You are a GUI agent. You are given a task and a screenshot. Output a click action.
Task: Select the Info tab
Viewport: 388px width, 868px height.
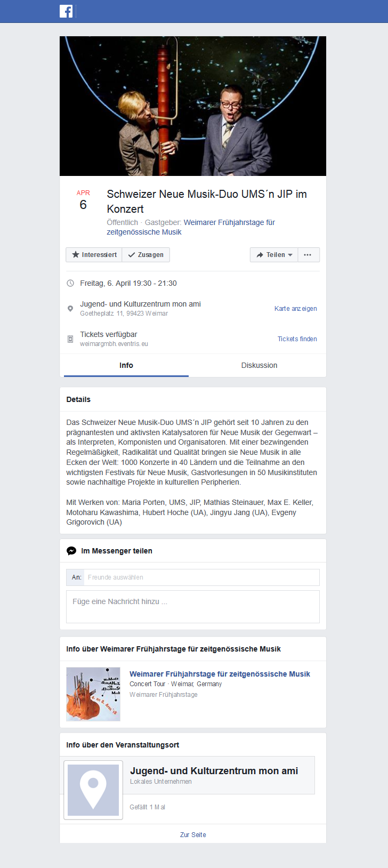(x=126, y=365)
